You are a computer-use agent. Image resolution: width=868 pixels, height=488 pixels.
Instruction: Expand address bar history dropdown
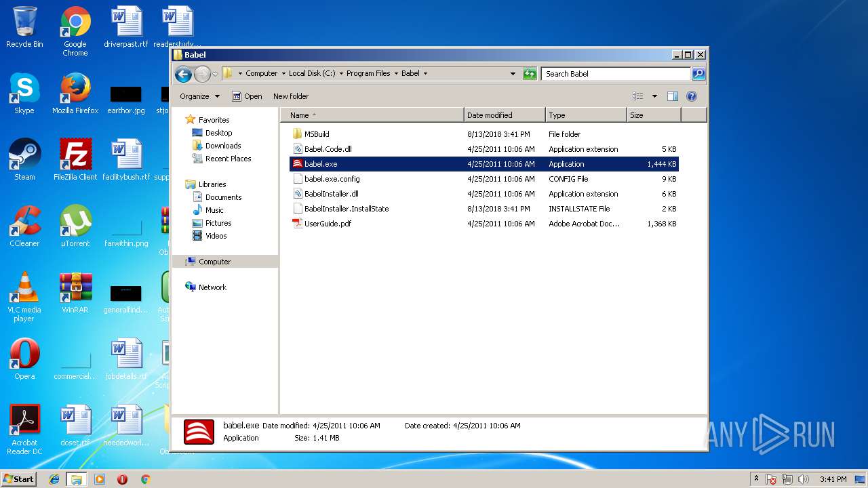513,74
